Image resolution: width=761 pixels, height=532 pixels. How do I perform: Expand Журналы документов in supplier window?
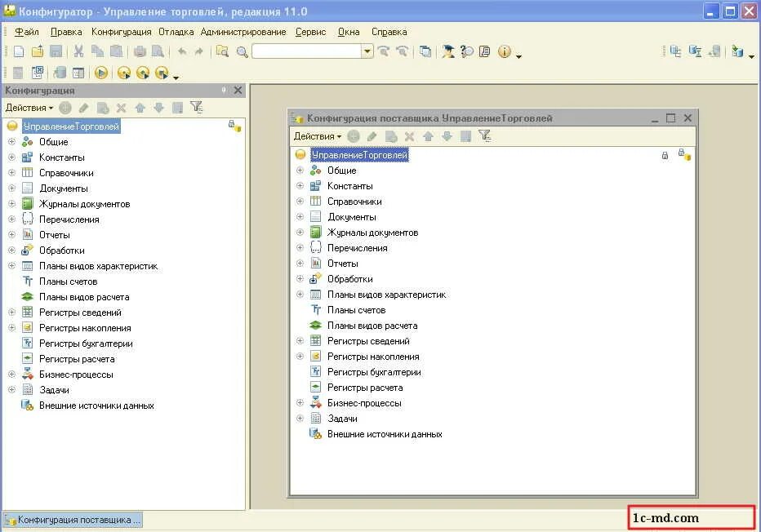pos(300,233)
